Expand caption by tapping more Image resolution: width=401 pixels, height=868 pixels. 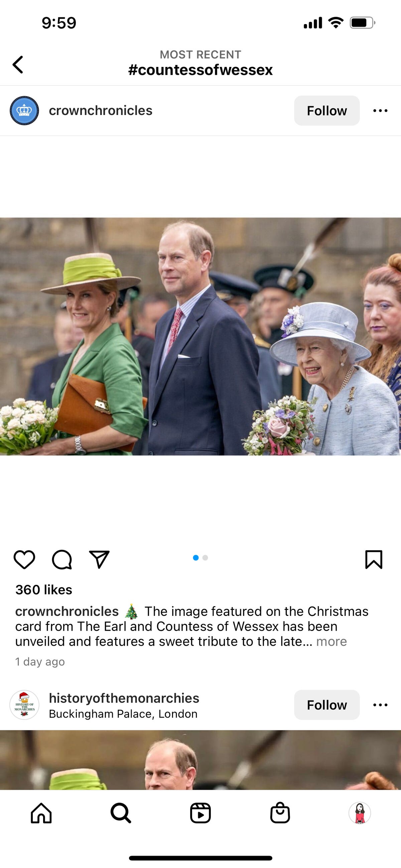click(x=331, y=641)
